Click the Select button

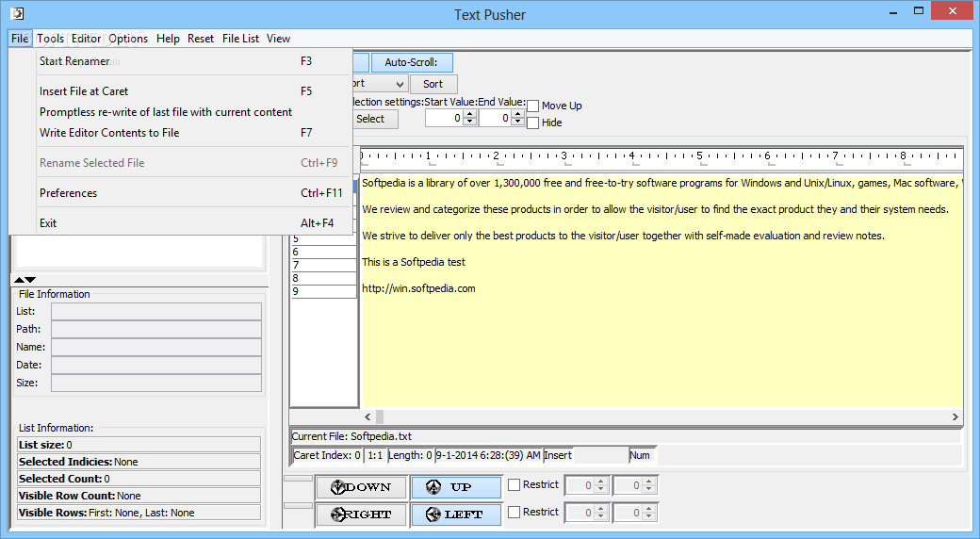point(373,119)
